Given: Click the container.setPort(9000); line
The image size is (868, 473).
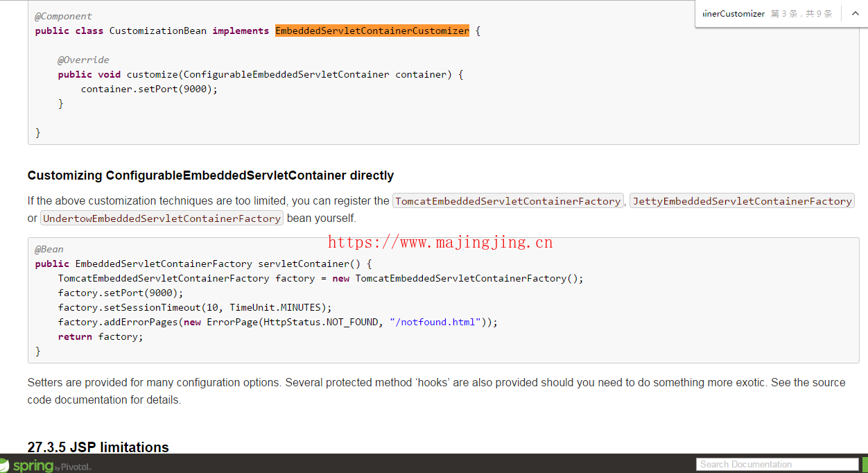Looking at the screenshot, I should tap(149, 89).
